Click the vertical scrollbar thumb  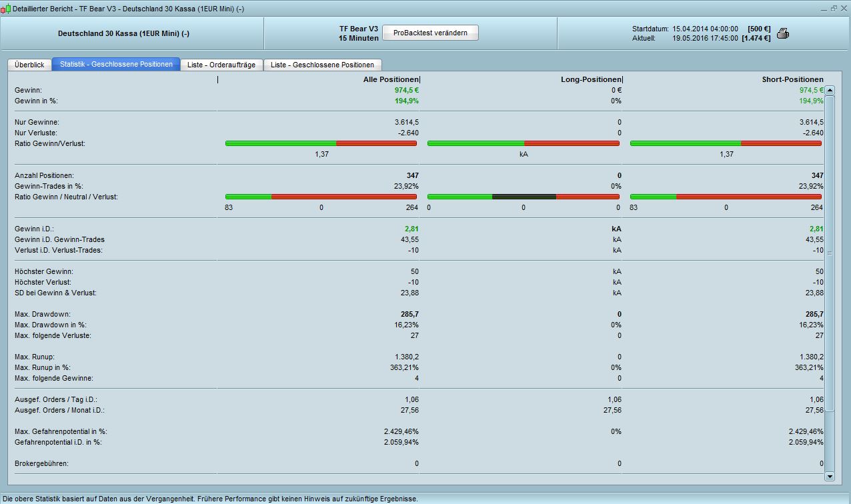pos(830,253)
